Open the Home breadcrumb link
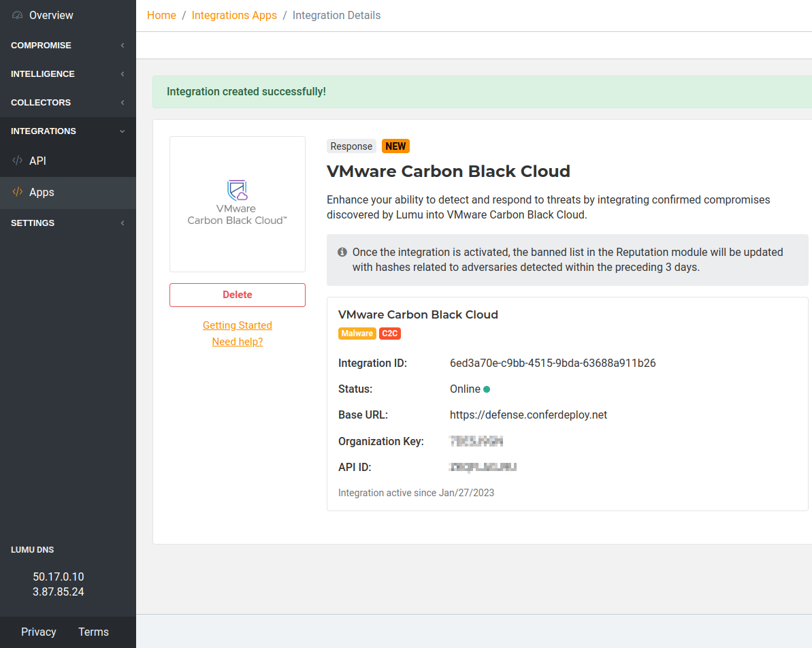Screen dimensions: 812x648 (x=161, y=16)
